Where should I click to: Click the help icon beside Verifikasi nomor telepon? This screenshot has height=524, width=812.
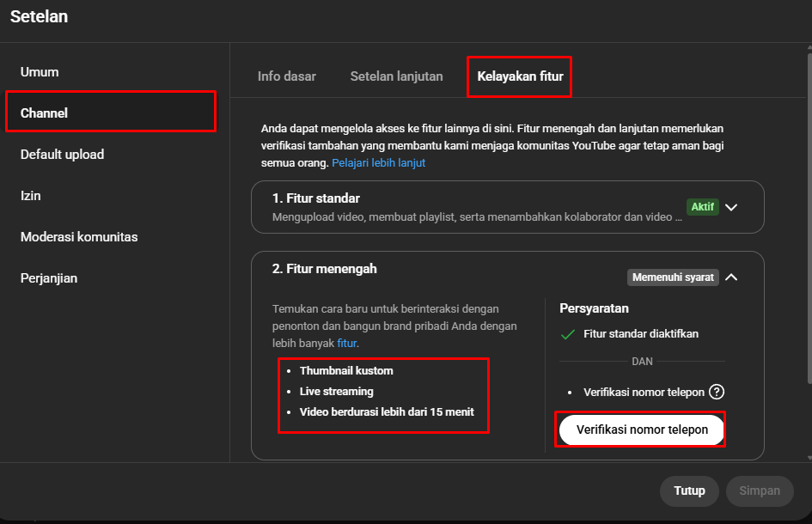pos(717,392)
